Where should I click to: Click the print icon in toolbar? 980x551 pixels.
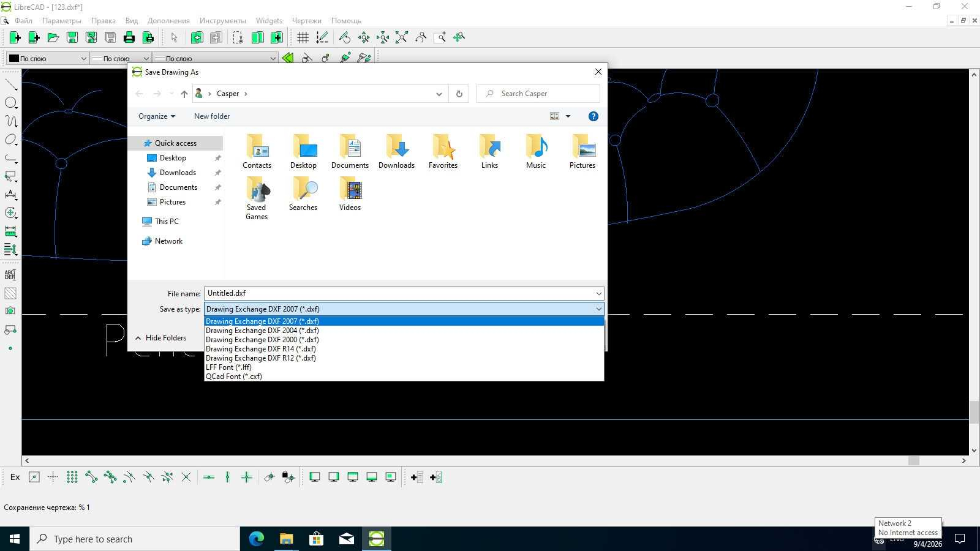point(129,38)
